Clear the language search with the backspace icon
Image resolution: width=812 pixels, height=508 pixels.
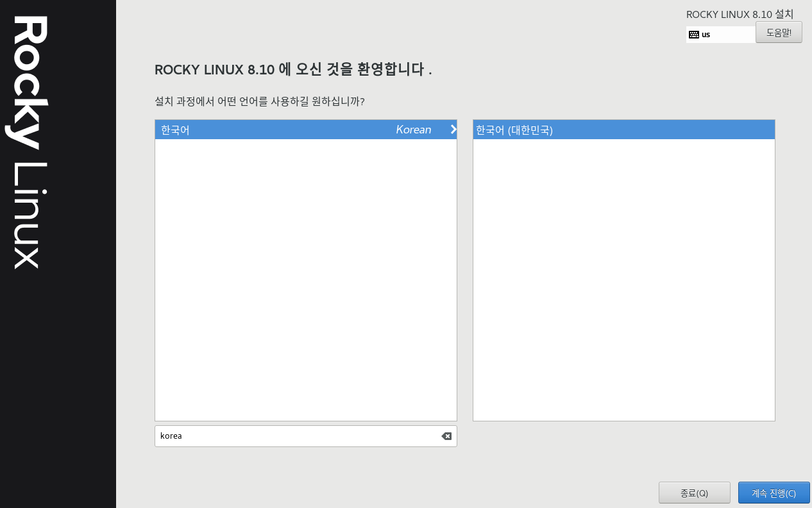click(446, 436)
